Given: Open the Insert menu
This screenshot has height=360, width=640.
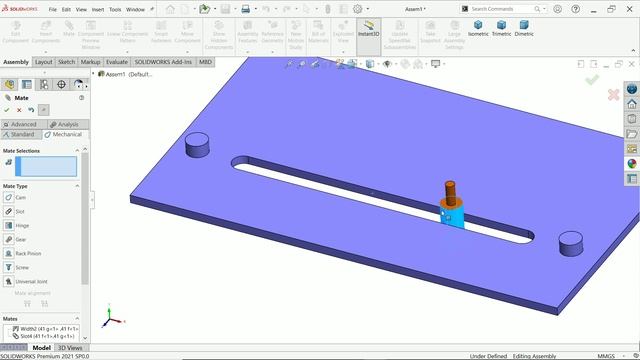Looking at the screenshot, I should pyautogui.click(x=98, y=9).
